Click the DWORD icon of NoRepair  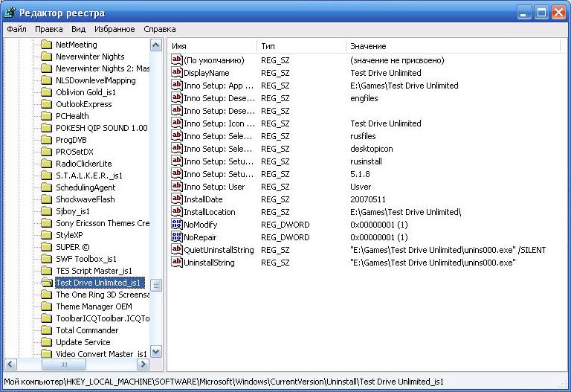click(x=177, y=237)
